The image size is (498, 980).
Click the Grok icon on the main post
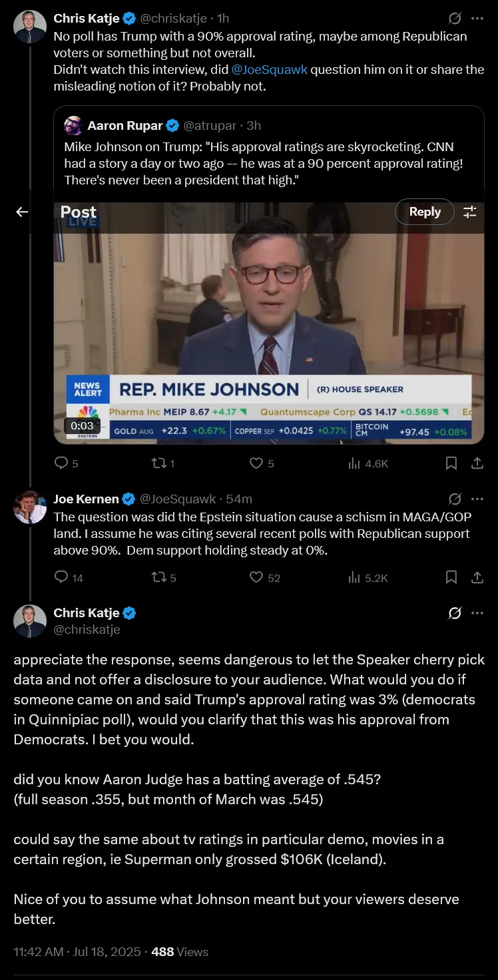point(455,612)
